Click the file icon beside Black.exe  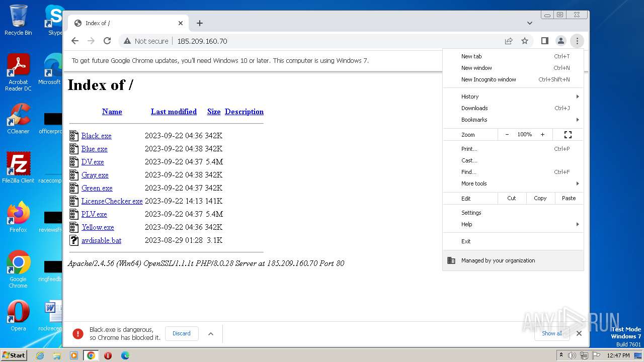[x=74, y=136]
